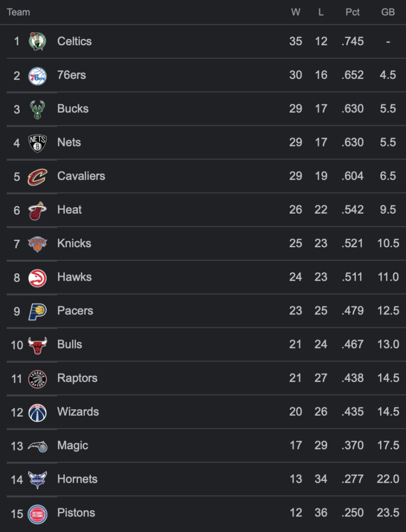
Task: Select the Bucks antler logo
Action: [x=37, y=110]
